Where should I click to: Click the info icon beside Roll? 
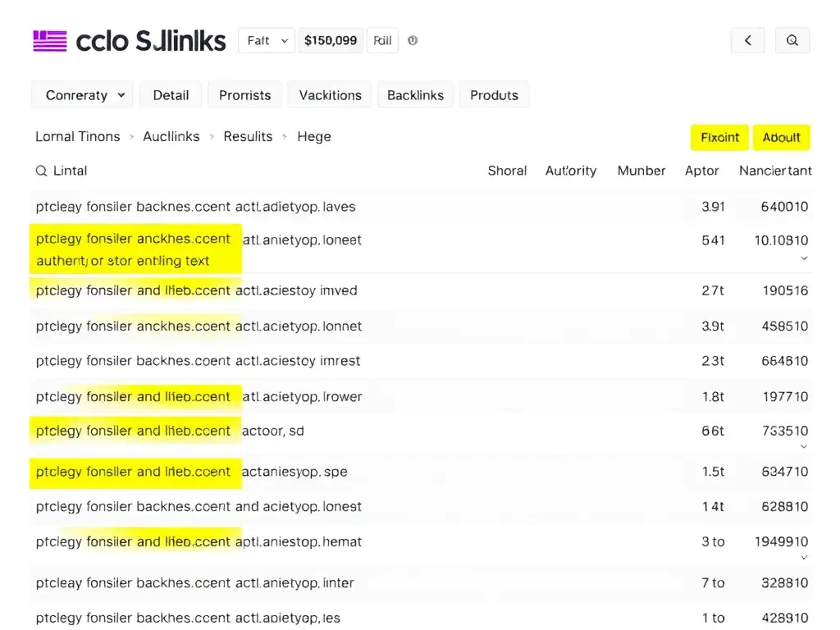(413, 41)
